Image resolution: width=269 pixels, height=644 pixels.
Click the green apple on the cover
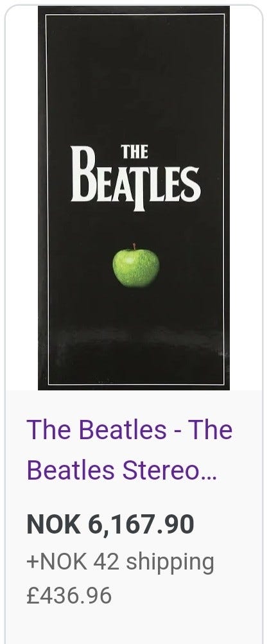[x=136, y=266]
